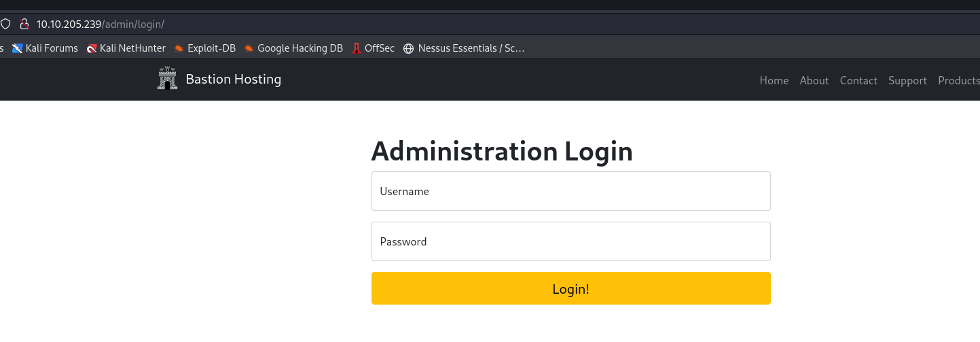Open the Kali NetHunter bookmark
This screenshot has height=342, width=980.
point(126,48)
